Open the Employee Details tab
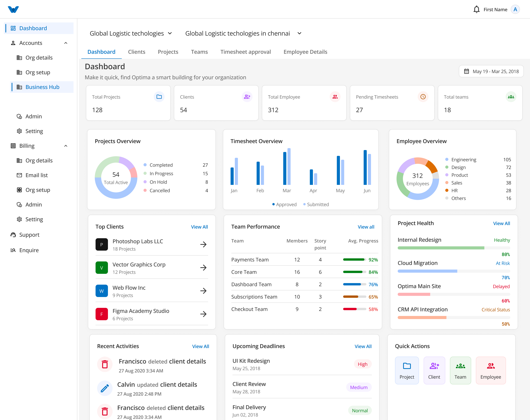Viewport: 530px width, 420px height. point(305,52)
